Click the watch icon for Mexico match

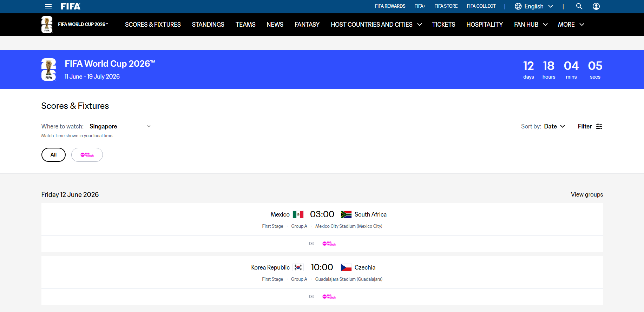312,244
